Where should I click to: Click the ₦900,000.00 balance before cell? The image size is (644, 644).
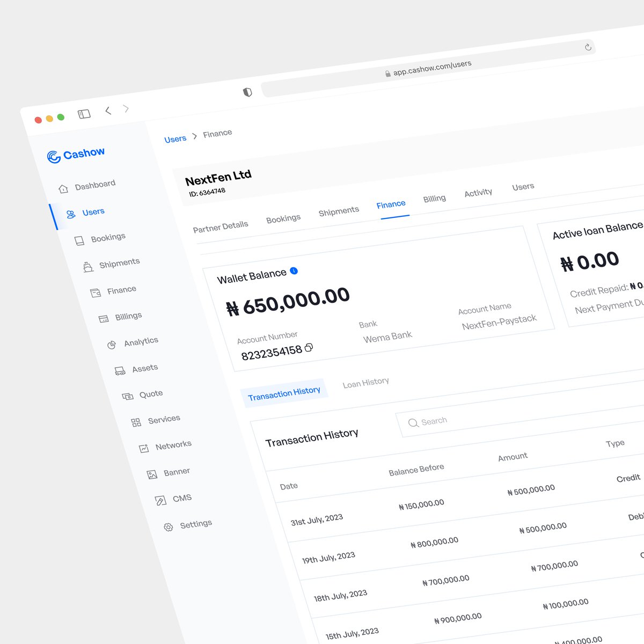(458, 618)
